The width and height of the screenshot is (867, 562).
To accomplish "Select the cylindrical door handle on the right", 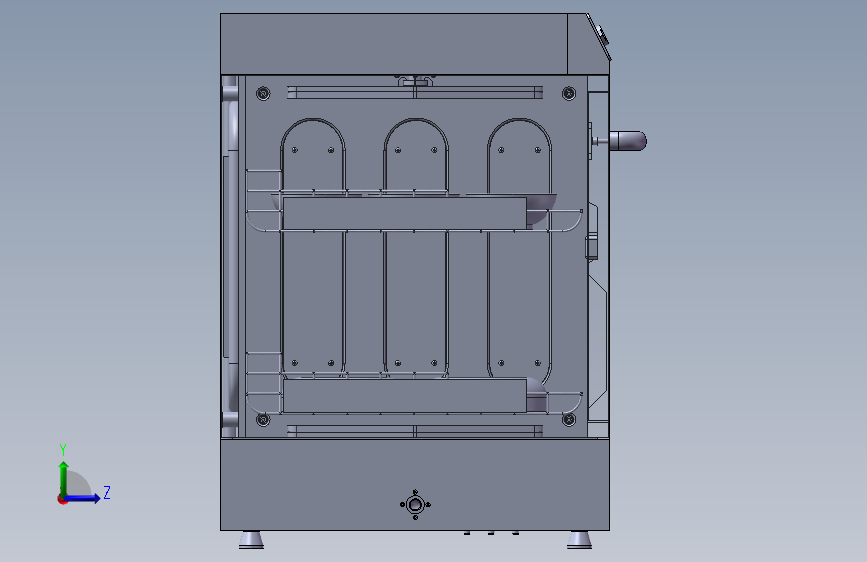I will click(628, 140).
